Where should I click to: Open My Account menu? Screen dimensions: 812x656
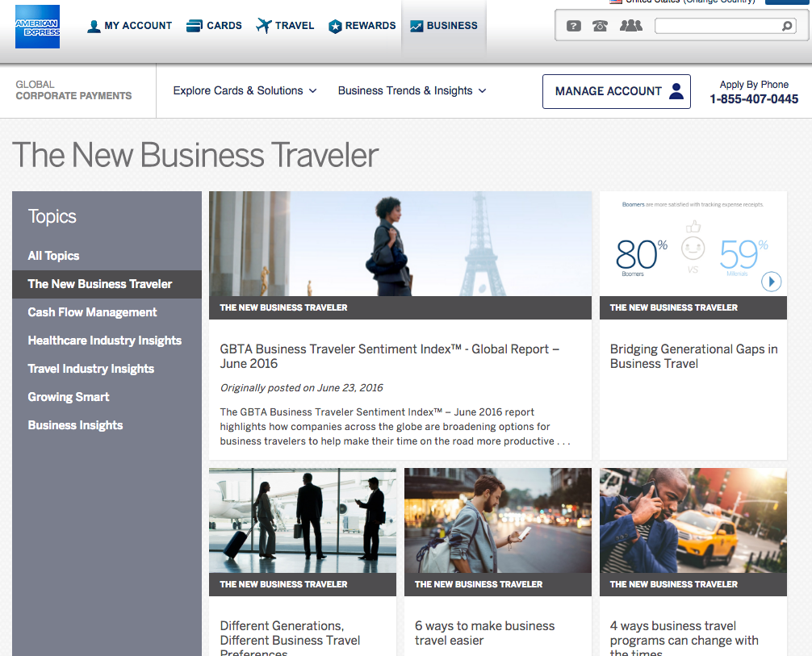click(129, 26)
